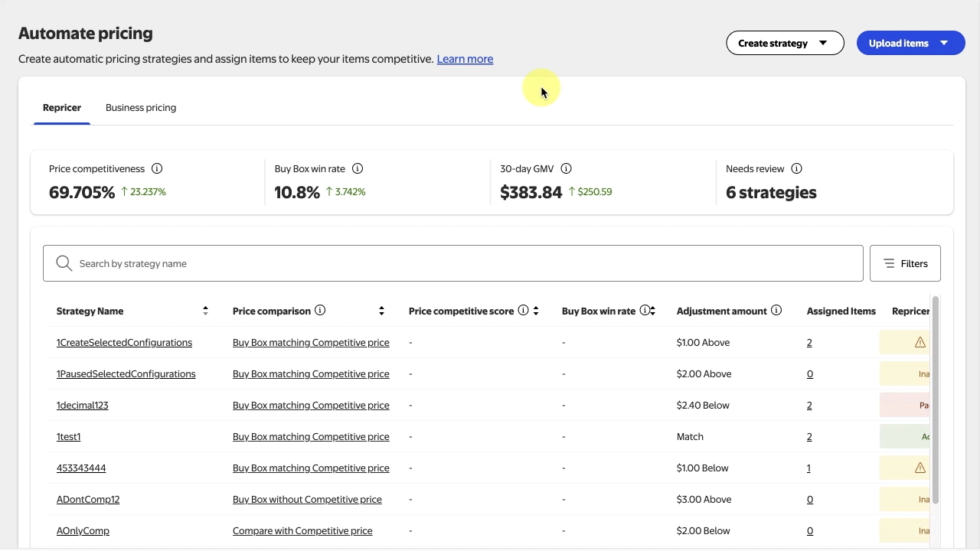The image size is (980, 551).
Task: Click assigned items count for 1PausedSelectedConfigurations
Action: tap(810, 373)
